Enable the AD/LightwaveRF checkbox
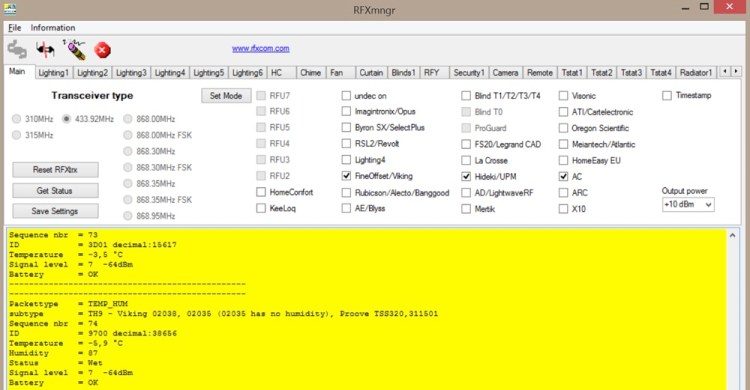 click(x=466, y=192)
